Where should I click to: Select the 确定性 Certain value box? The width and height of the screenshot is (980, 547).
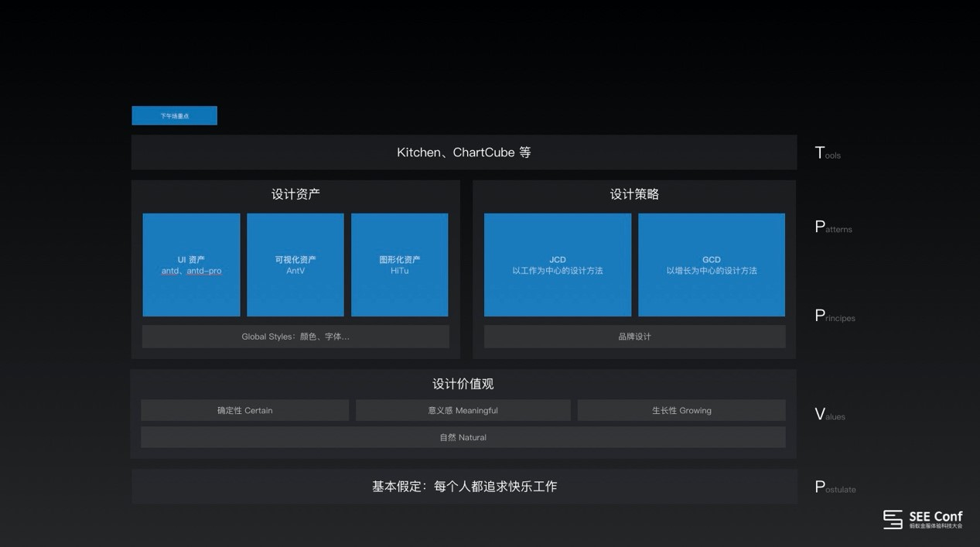[244, 410]
